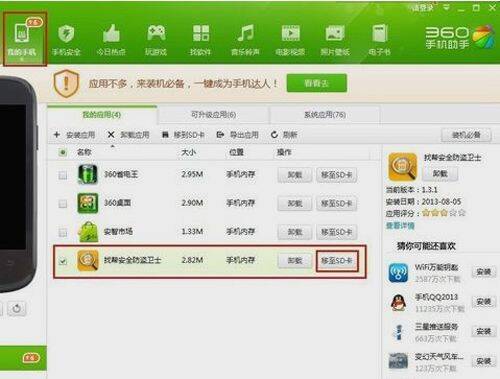This screenshot has width=500, height=379.
Task: Open the 查看详情 link
Action: pyautogui.click(x=400, y=226)
